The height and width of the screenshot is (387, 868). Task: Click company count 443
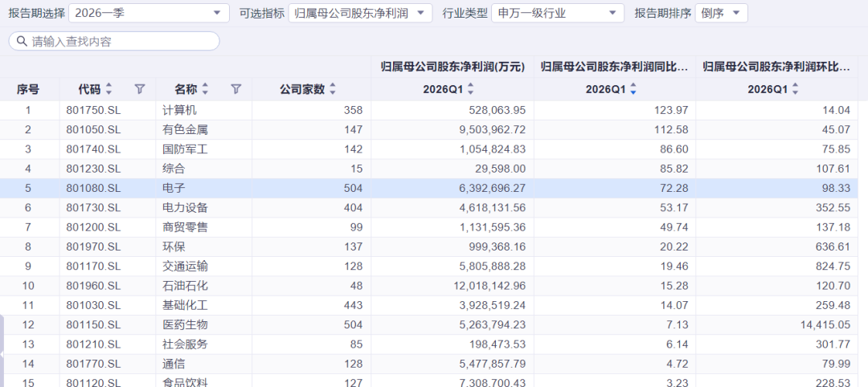click(353, 305)
